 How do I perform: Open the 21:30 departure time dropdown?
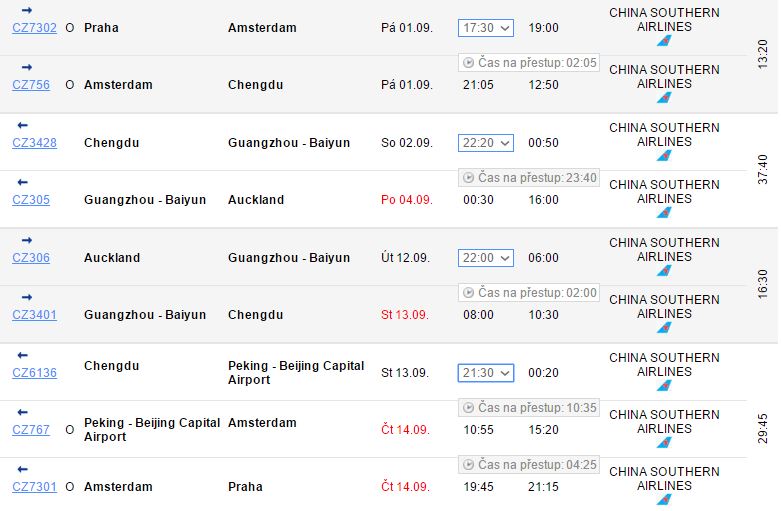(x=486, y=373)
